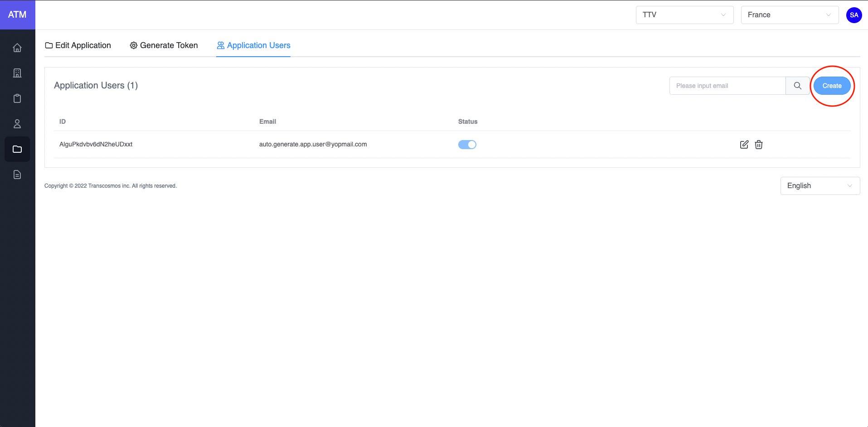Click the search magnifier button
Viewport: 868px width, 427px height.
(797, 86)
